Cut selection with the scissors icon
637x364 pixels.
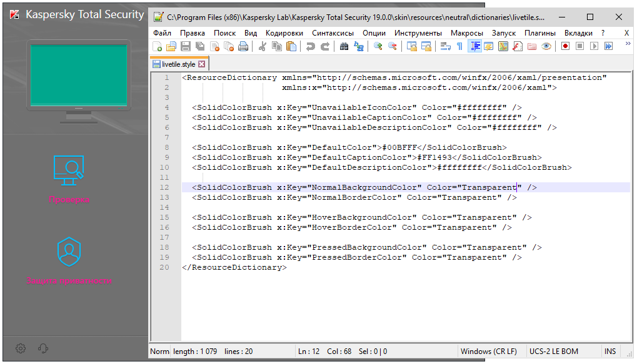[263, 46]
